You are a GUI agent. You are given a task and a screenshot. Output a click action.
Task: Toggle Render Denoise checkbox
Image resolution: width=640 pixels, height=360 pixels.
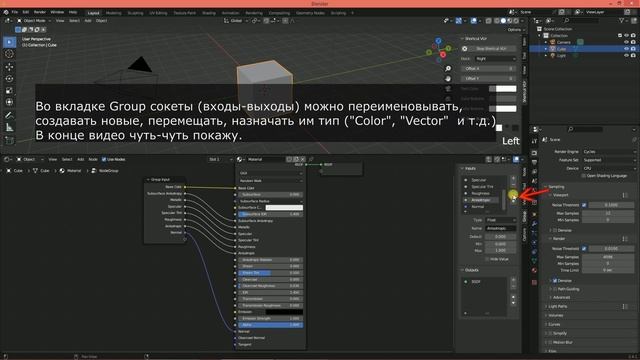pyautogui.click(x=555, y=281)
